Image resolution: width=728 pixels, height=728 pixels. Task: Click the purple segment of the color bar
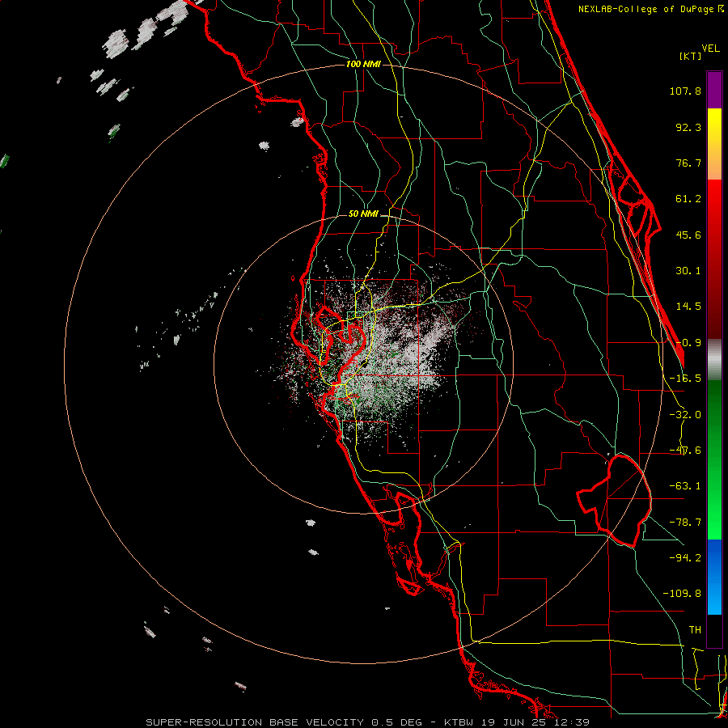coord(714,90)
